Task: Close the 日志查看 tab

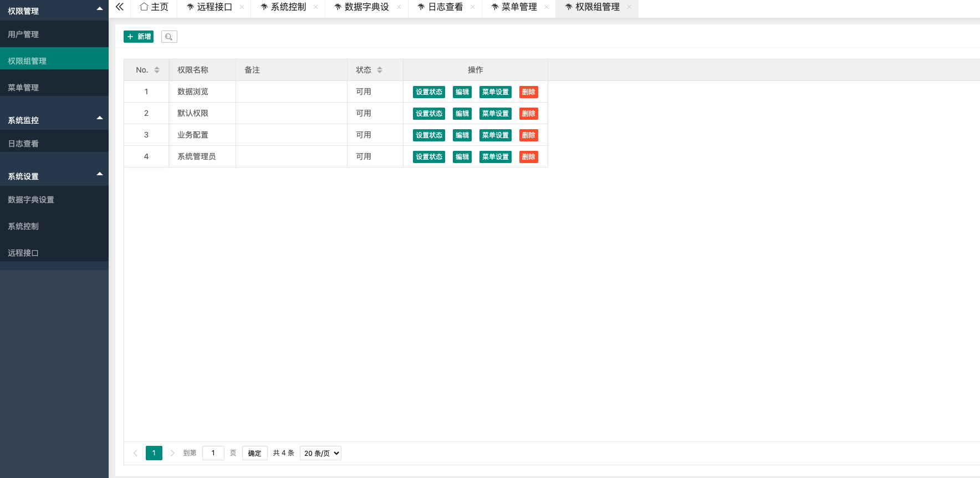Action: pos(473,7)
